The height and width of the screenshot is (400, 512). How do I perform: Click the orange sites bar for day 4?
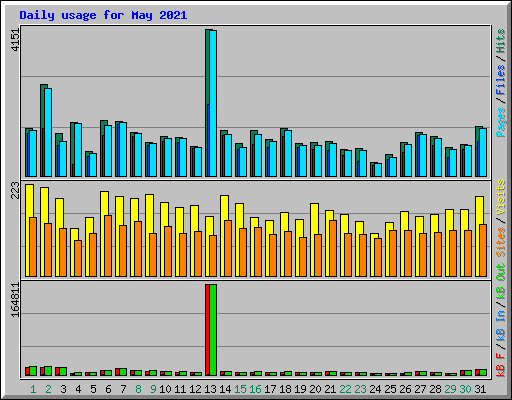[x=78, y=258]
